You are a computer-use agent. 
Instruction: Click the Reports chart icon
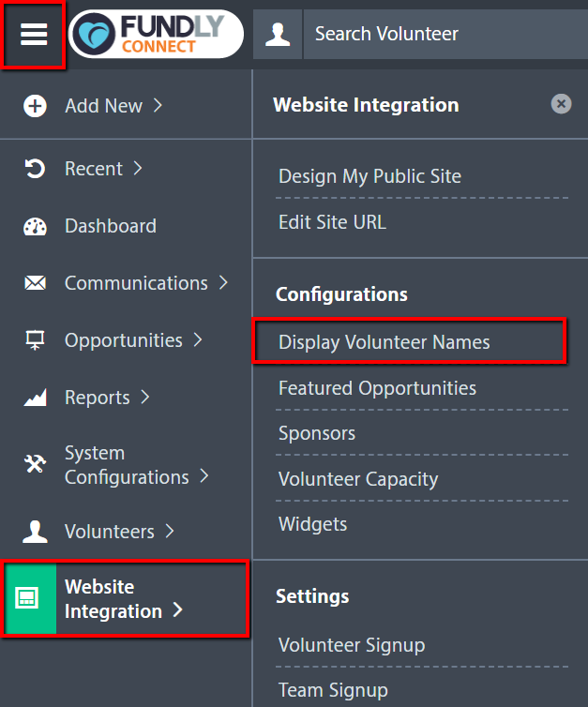coord(35,398)
